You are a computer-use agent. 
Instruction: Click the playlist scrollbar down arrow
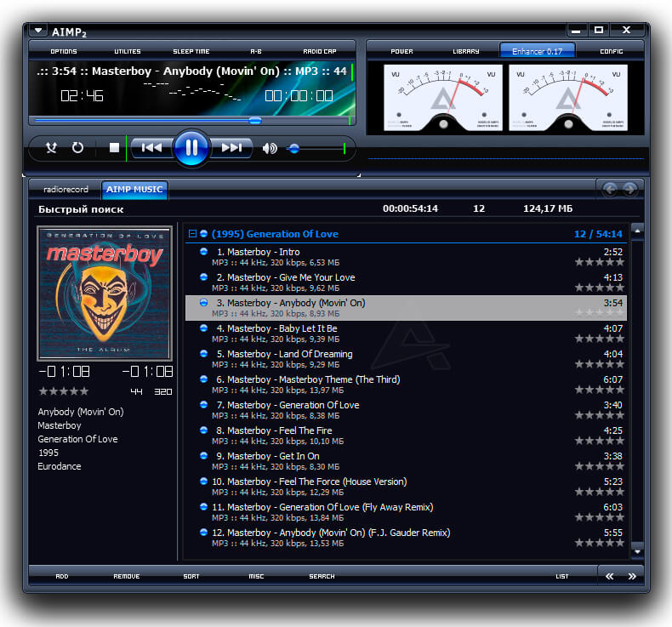(637, 552)
